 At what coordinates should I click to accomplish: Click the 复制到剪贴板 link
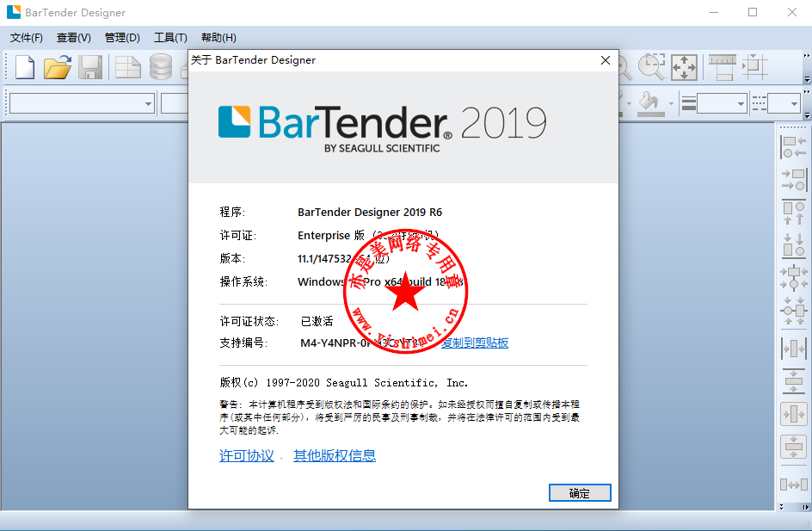coord(475,343)
